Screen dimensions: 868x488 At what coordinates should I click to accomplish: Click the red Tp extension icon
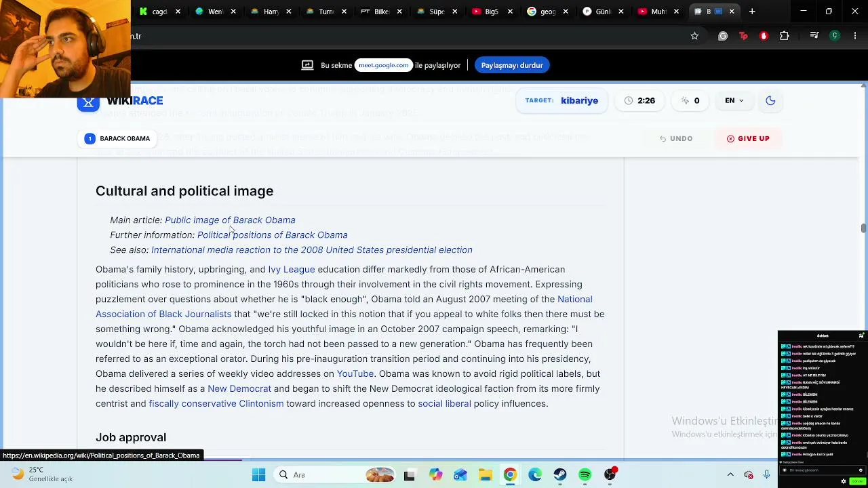click(x=743, y=36)
